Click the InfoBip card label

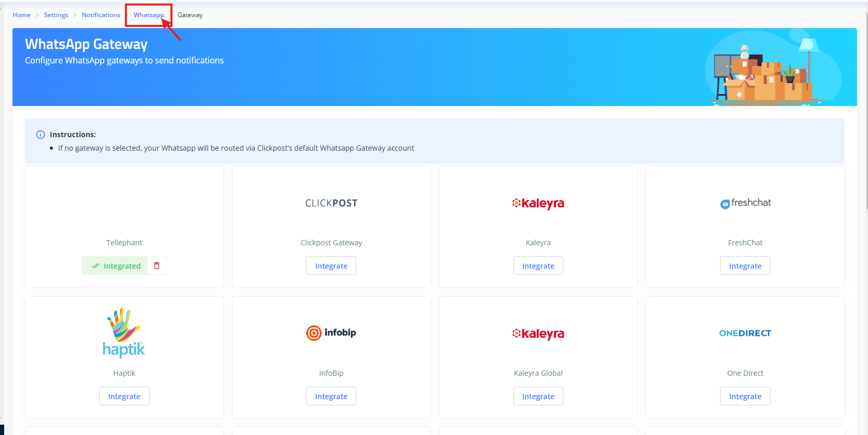click(331, 373)
